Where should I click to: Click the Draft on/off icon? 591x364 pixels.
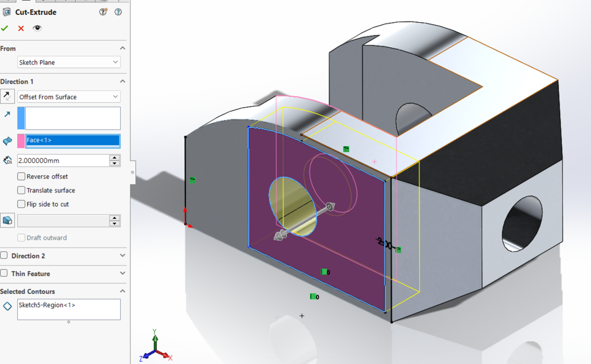pyautogui.click(x=7, y=220)
